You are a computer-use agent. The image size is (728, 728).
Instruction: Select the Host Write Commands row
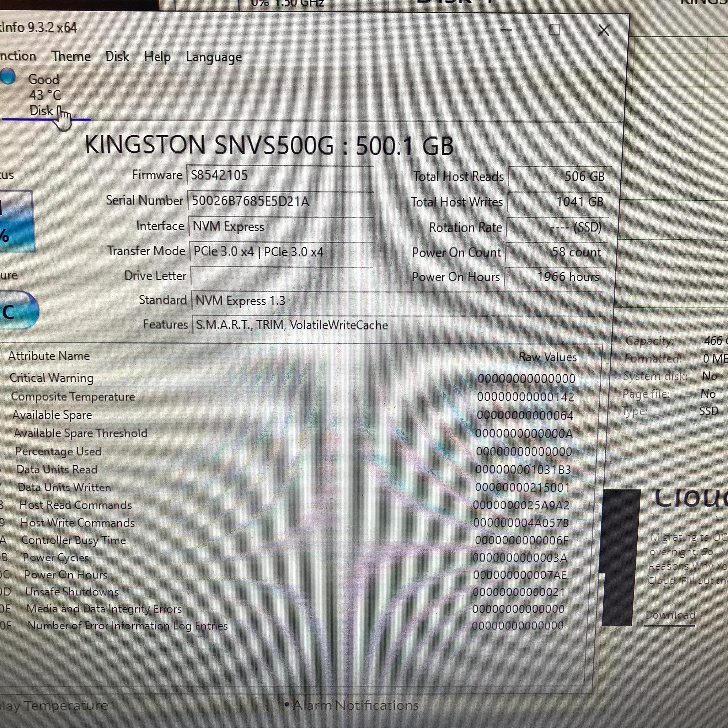click(292, 523)
